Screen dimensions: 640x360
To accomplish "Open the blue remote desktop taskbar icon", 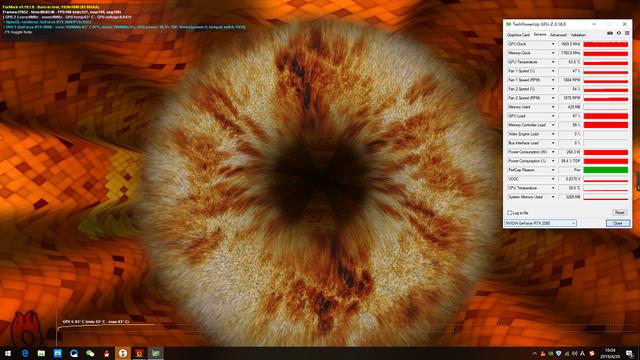I will tap(58, 353).
